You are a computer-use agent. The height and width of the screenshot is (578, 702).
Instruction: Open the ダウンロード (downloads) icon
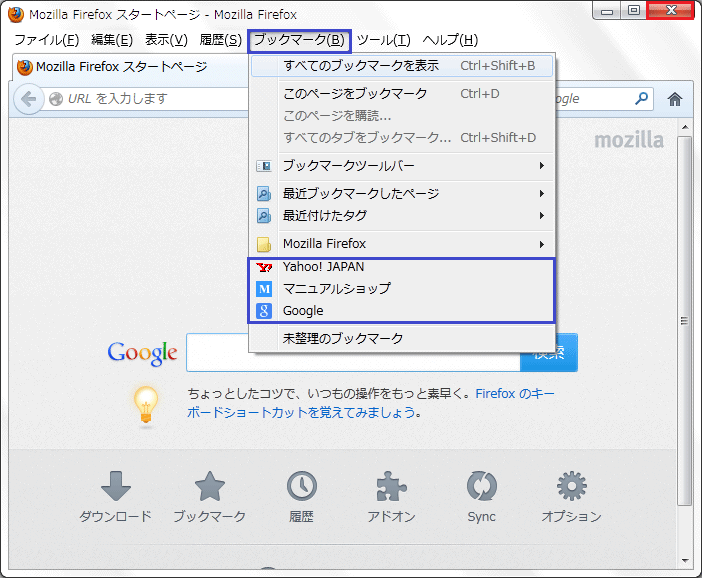116,486
